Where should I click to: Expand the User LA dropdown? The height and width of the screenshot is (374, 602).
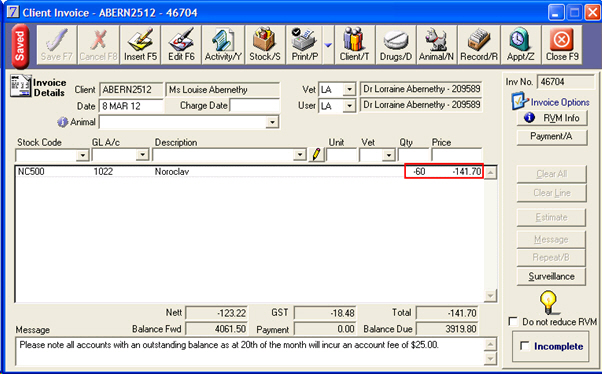349,106
